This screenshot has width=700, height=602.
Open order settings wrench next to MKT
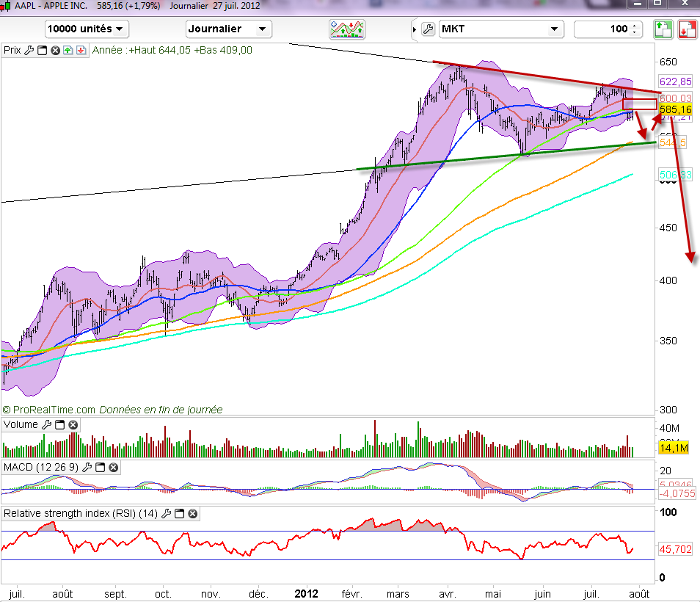(429, 29)
